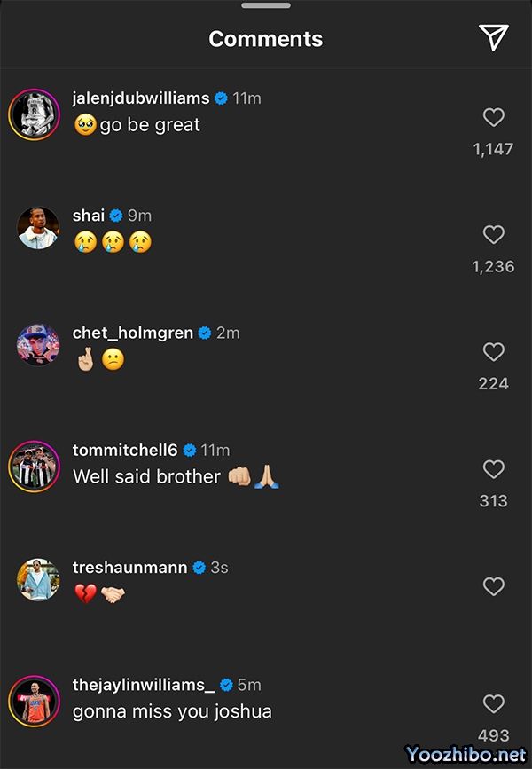This screenshot has width=532, height=769.
Task: Open tommitchell6 username link
Action: coord(127,450)
